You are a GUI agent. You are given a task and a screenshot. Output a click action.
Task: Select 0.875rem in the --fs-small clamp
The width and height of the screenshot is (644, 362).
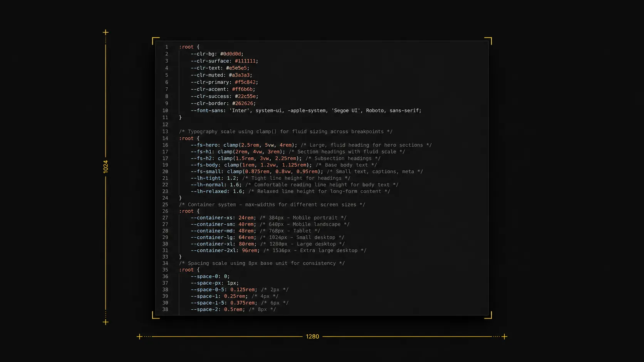click(257, 172)
